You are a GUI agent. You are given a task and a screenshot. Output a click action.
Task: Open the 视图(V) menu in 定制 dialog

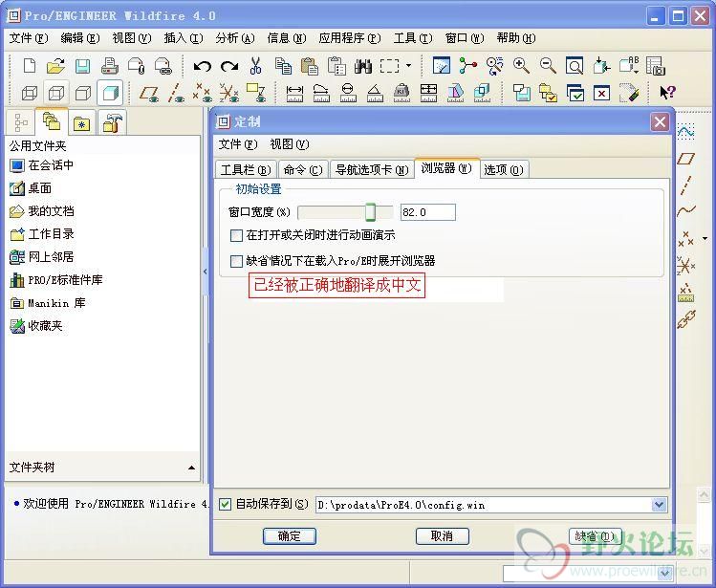pyautogui.click(x=290, y=144)
